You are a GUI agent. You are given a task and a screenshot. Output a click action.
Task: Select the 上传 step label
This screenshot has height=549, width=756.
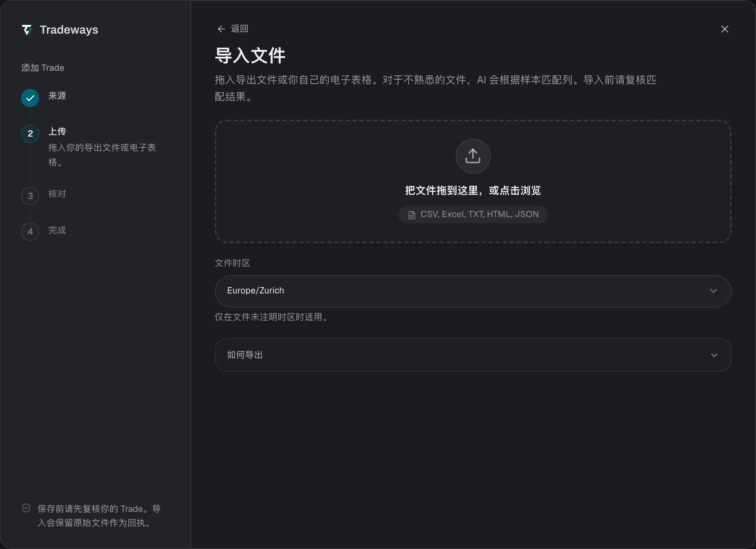click(x=57, y=131)
